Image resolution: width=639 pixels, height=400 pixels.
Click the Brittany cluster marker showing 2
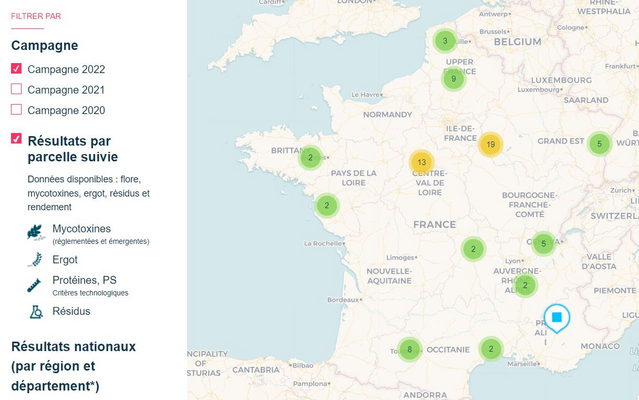(x=311, y=157)
